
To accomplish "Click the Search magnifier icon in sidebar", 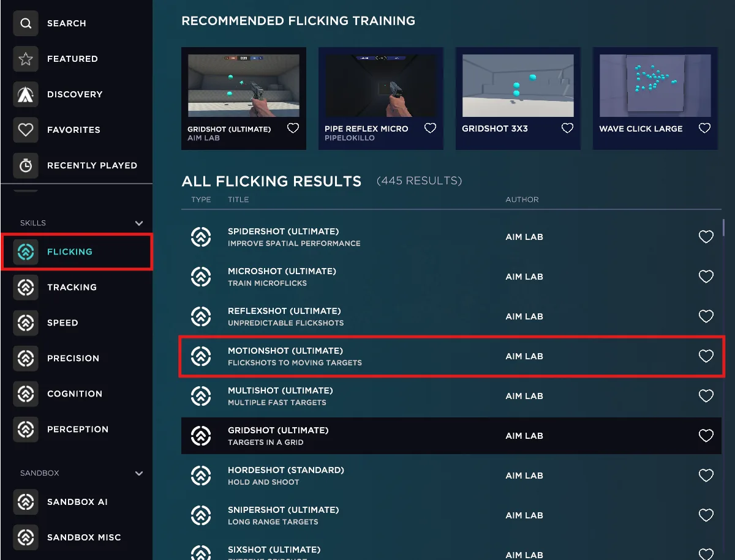I will coord(26,24).
